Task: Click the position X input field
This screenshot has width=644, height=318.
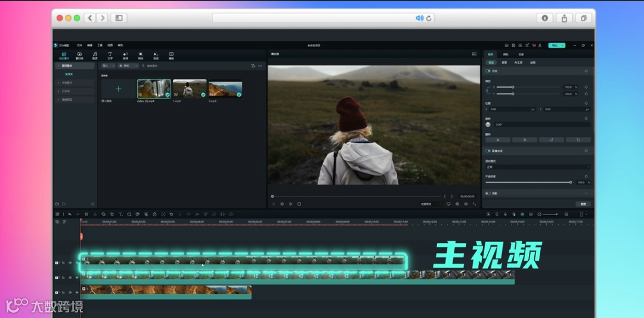Action: (x=513, y=110)
